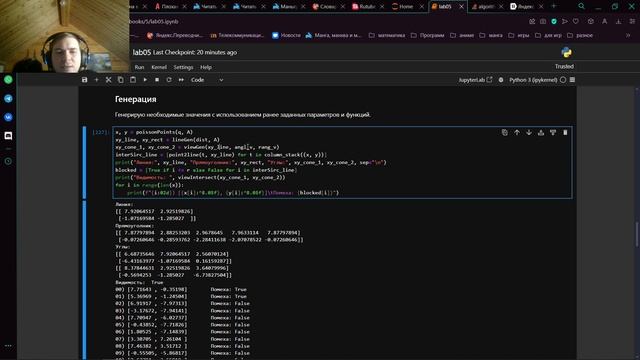Click the page vertical scrollbar thumb
640x360 pixels.
[x=637, y=234]
